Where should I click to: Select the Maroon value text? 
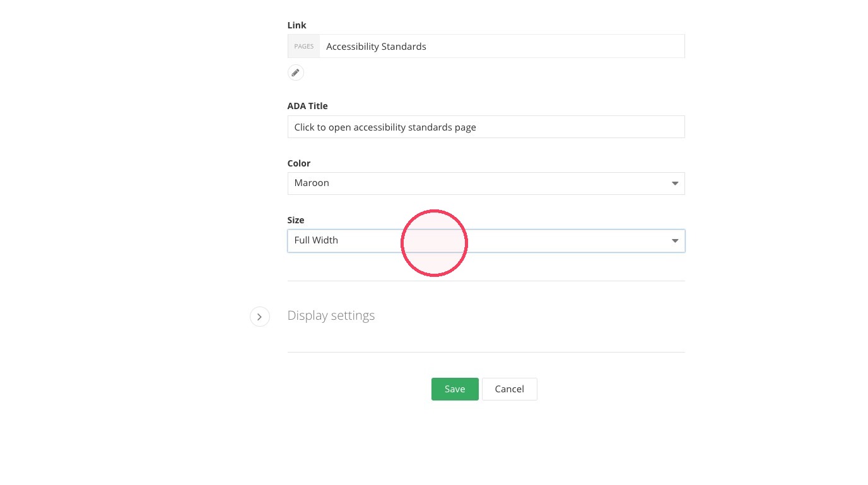click(x=312, y=183)
